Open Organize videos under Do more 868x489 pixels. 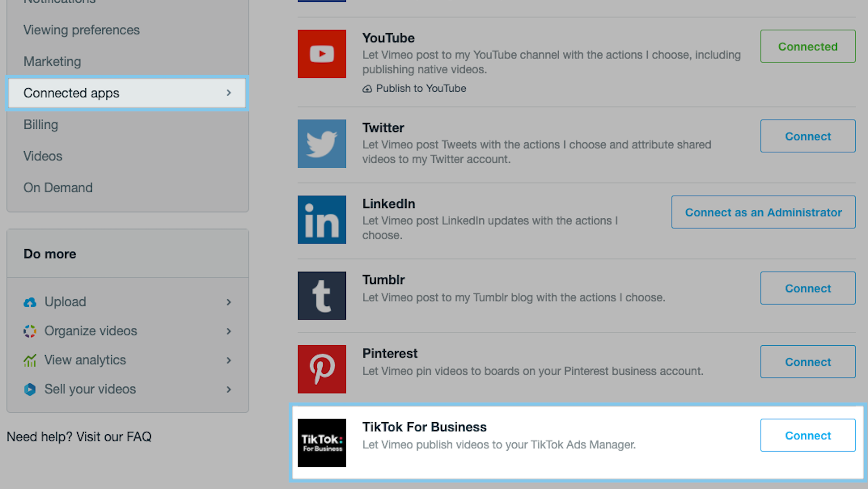[x=90, y=331]
